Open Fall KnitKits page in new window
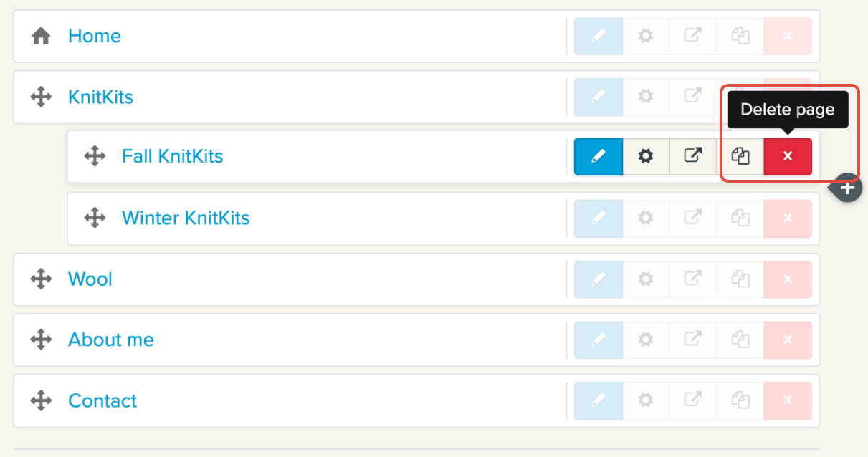868x457 pixels. 692,156
